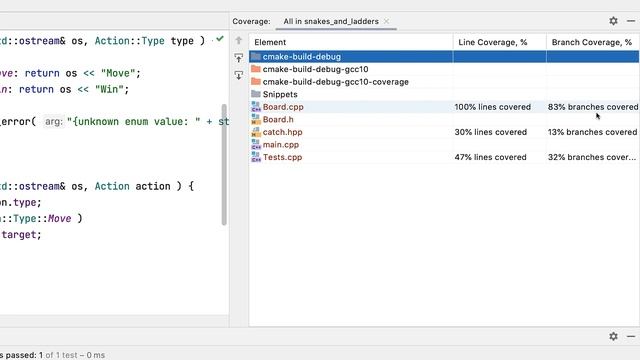Open Board.cpp in coverage list
Screen dimensions: 640x360
pos(444,107)
